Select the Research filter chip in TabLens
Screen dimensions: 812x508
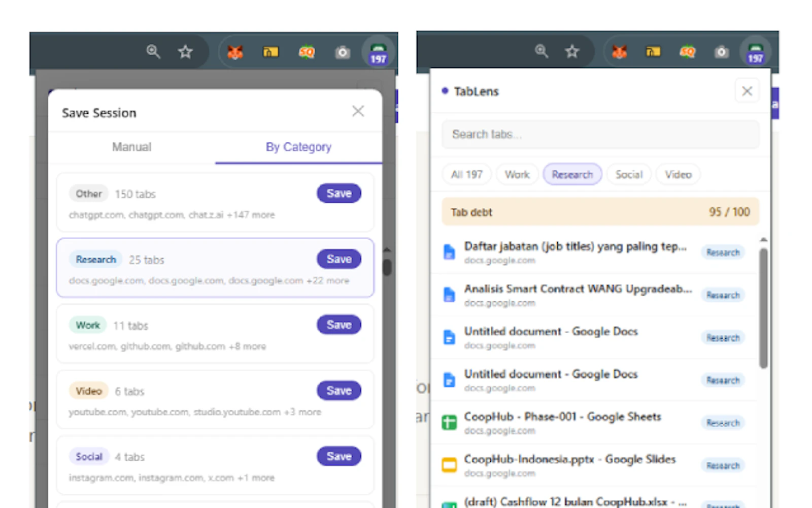[x=572, y=174]
